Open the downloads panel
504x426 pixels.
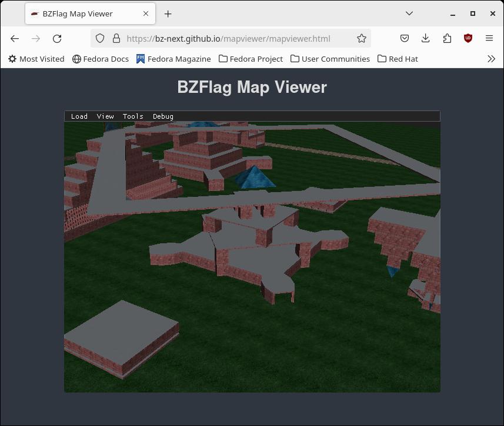click(x=425, y=39)
